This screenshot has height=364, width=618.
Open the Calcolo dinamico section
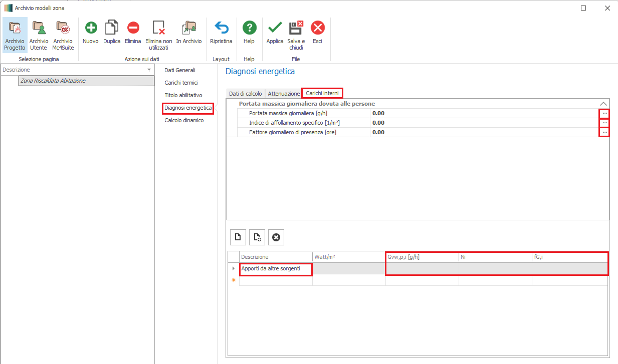[184, 120]
